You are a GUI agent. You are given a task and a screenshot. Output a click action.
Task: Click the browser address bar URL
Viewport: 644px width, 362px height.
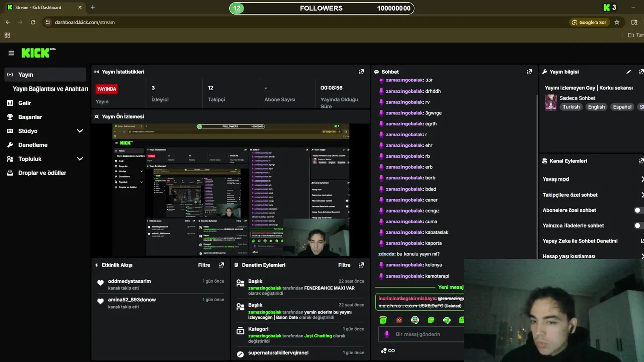85,22
